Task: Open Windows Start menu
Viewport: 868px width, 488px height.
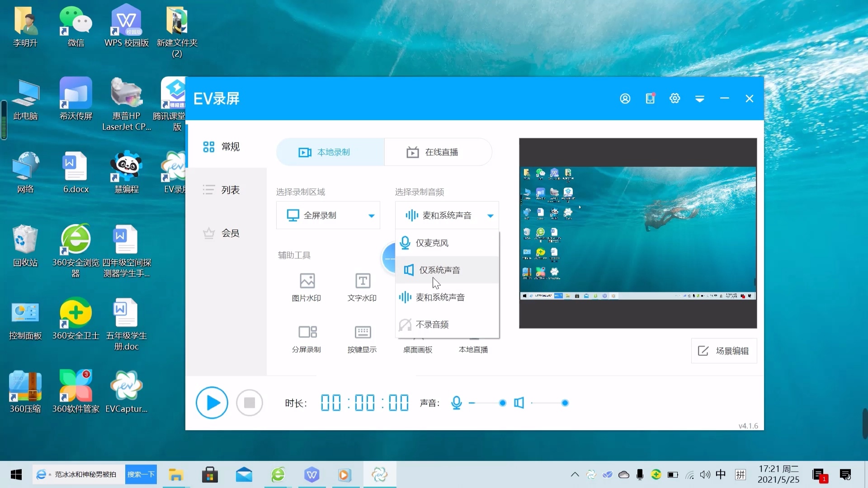Action: pyautogui.click(x=16, y=474)
